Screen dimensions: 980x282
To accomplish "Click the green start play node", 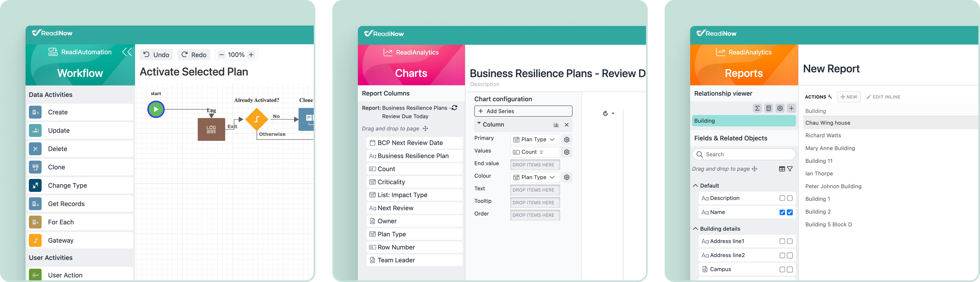I will coord(156,109).
